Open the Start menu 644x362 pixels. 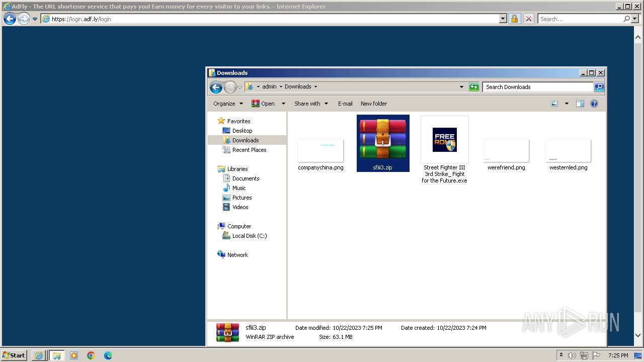(x=14, y=355)
